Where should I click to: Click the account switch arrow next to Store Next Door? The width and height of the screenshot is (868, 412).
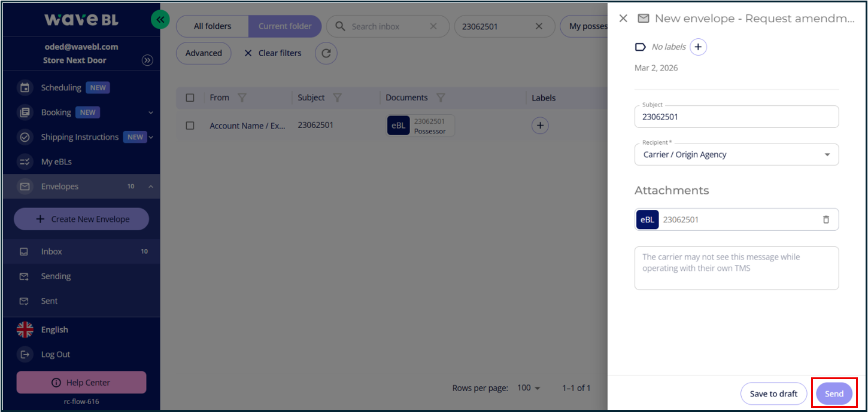click(147, 60)
